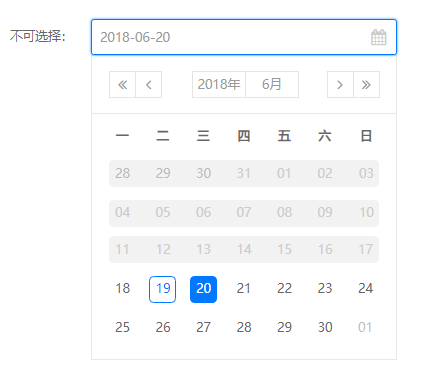Click the highlighted selected date 20
The image size is (422, 376).
[x=203, y=289]
